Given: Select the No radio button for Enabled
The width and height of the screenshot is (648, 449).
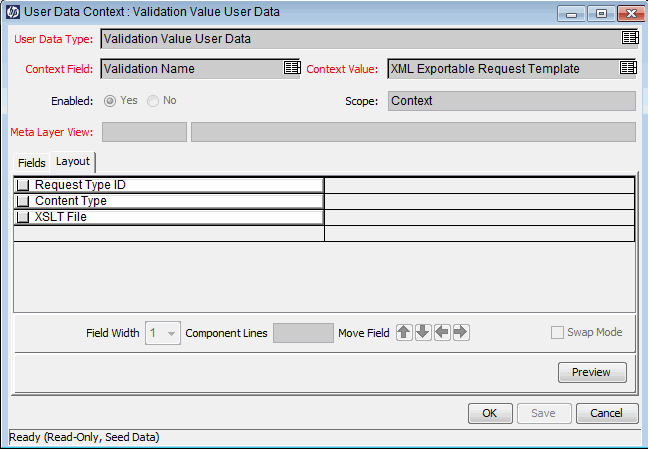Looking at the screenshot, I should pyautogui.click(x=152, y=101).
